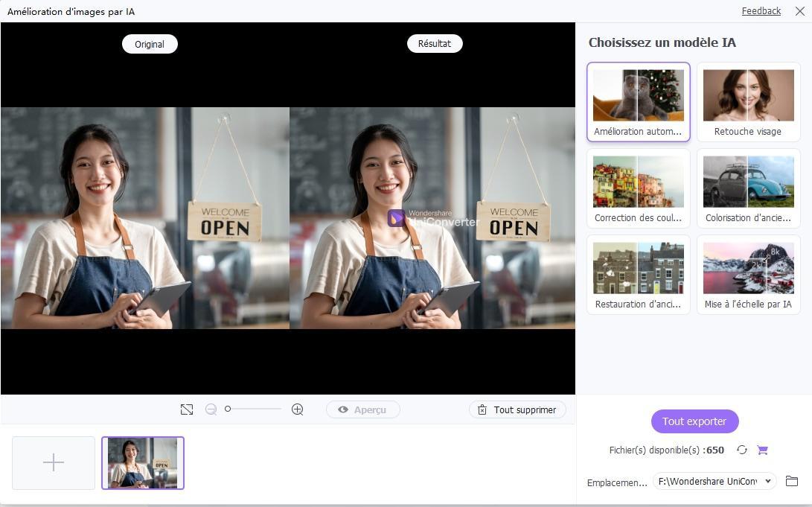Click Tout exporter button
Screen dimensions: 812x507
(x=694, y=421)
